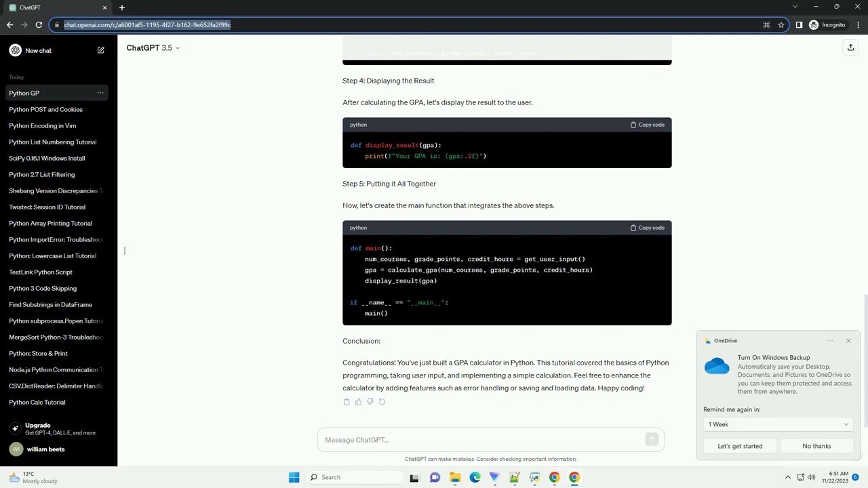Click the ChatGPT logo beside New chat
The width and height of the screenshot is (868, 488).
tap(15, 50)
